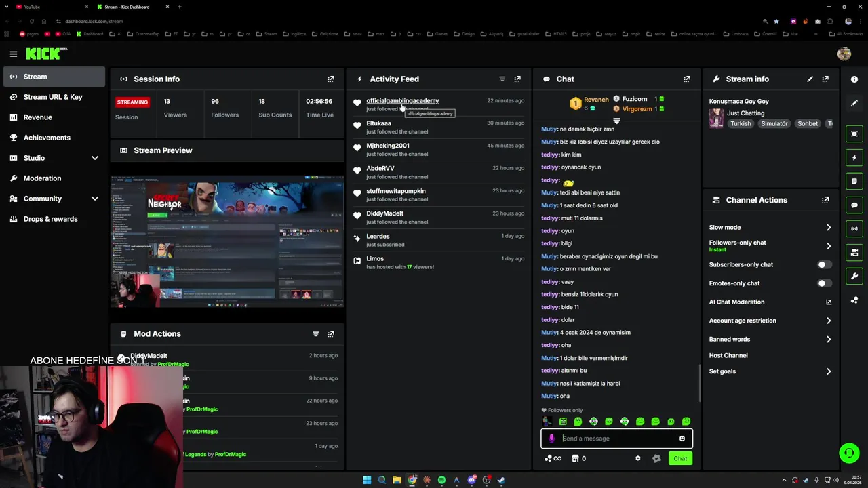Open Spotify from the taskbar
The image size is (868, 488).
pyautogui.click(x=441, y=480)
